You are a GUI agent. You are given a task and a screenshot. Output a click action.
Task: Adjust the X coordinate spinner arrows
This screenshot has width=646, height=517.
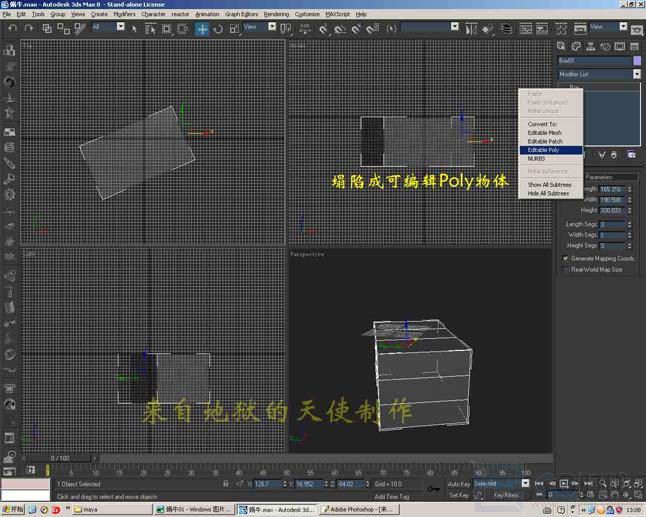(284, 484)
